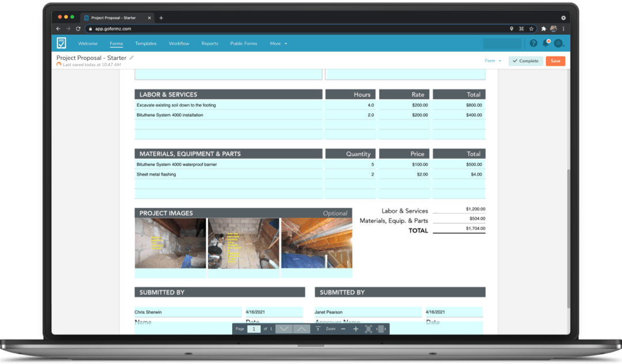Zoom in with the plus icon
Image resolution: width=622 pixels, height=364 pixels.
pos(355,329)
